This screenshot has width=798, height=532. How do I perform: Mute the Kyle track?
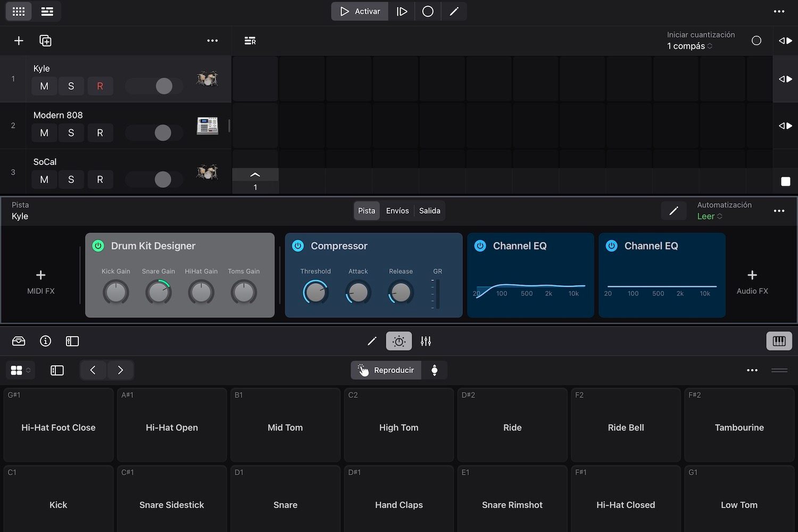tap(44, 86)
